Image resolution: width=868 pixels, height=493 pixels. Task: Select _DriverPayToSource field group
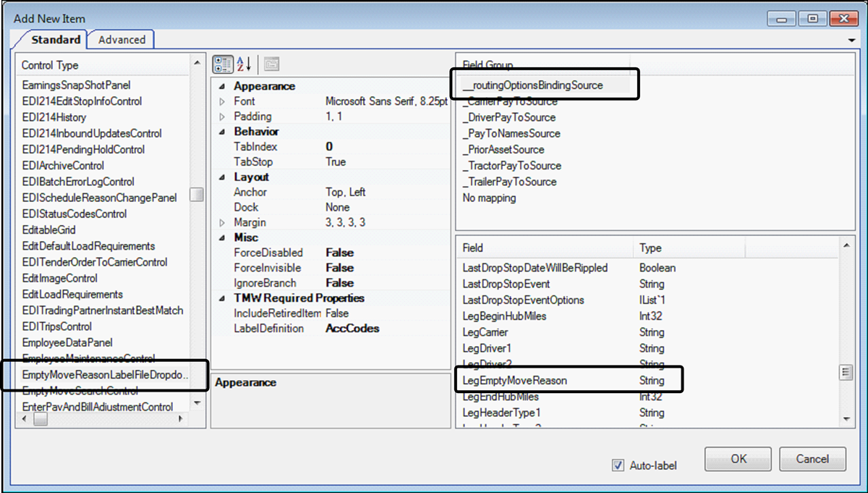(509, 117)
